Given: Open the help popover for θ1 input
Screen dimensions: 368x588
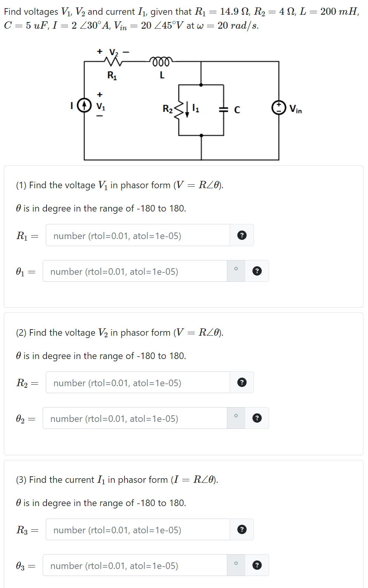Looking at the screenshot, I should coord(257,271).
